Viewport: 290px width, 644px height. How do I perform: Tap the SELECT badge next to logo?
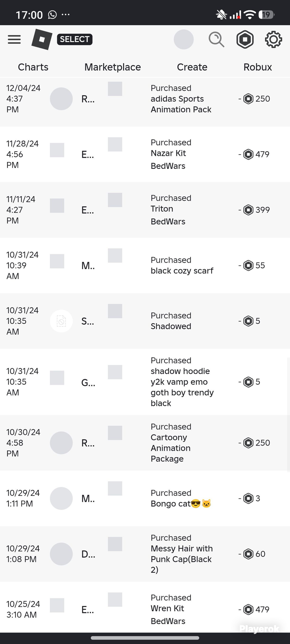coord(75,39)
